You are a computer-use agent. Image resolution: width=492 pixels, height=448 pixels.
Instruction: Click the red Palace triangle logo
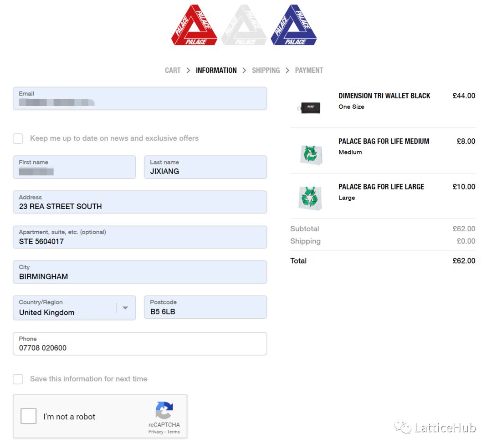(195, 25)
